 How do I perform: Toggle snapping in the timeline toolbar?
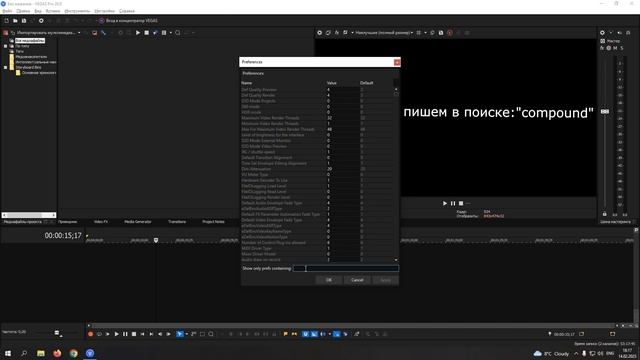[305, 334]
